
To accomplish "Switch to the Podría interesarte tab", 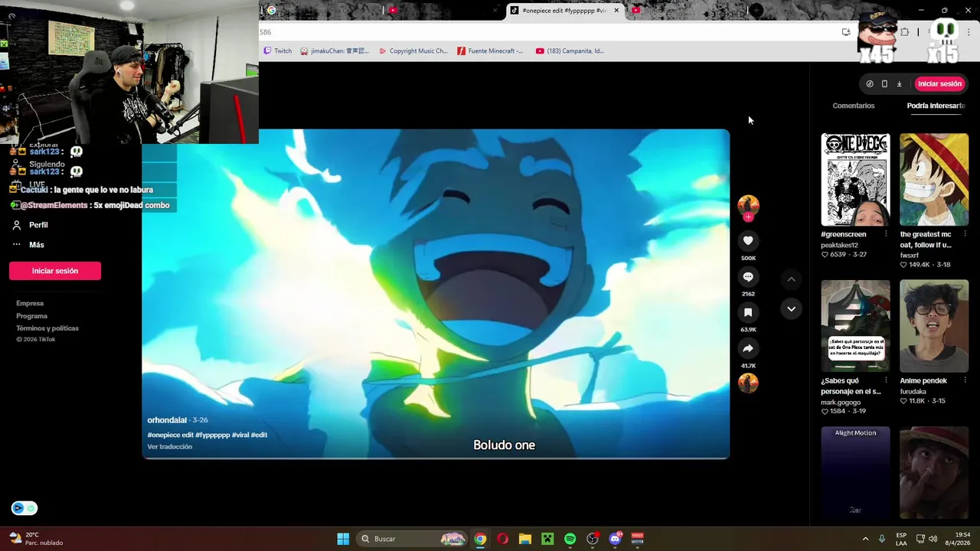I will [936, 106].
